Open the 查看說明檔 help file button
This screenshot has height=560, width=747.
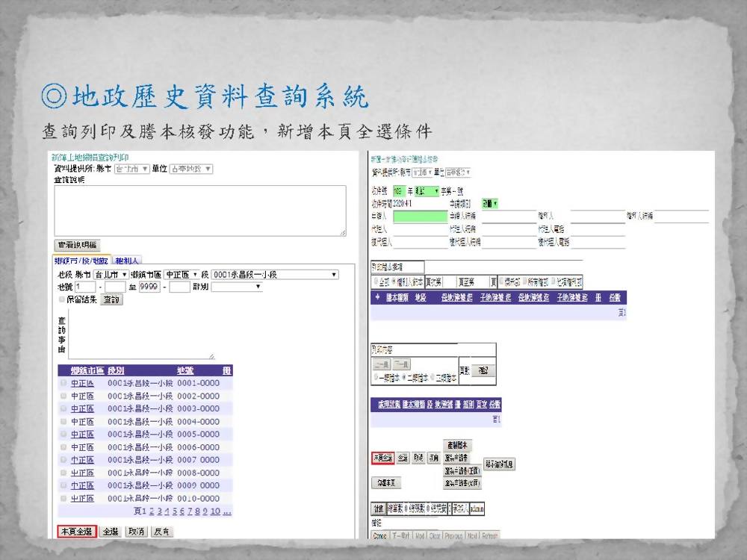[77, 245]
